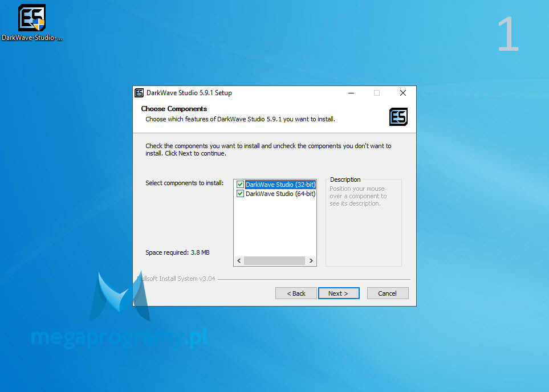Select the DarkWave Studio (64-bit) list entry
This screenshot has height=392, width=549.
pos(280,194)
